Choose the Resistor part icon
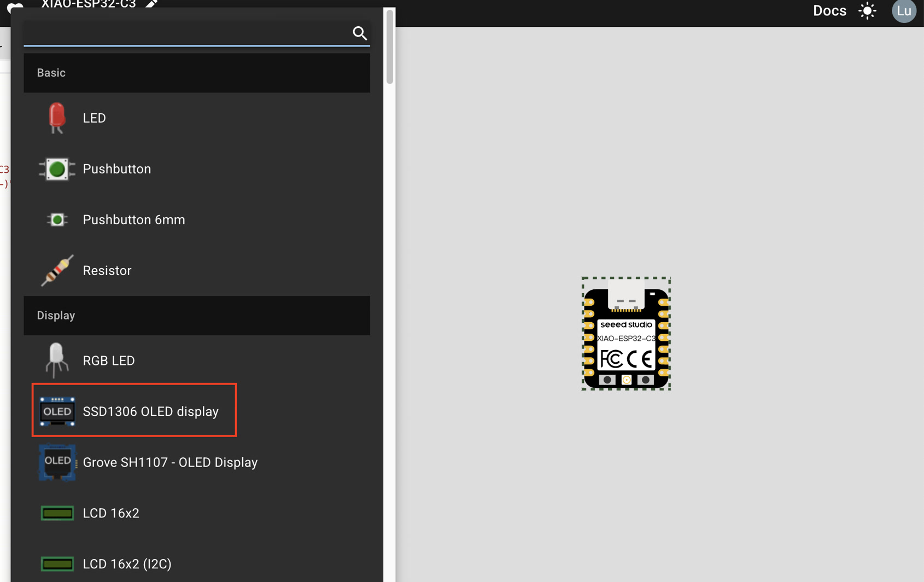 click(x=57, y=270)
